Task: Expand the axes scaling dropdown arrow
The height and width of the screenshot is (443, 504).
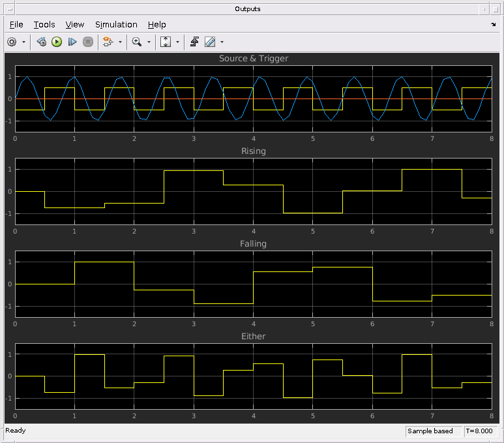Action: [x=177, y=42]
